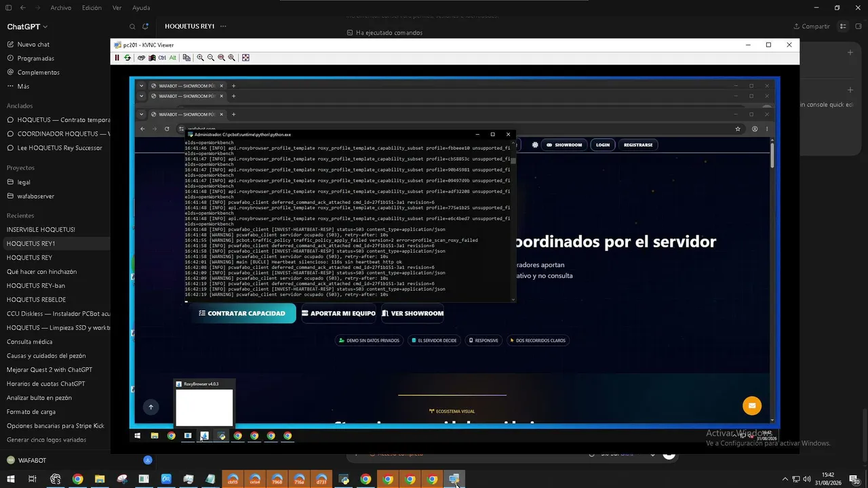The height and width of the screenshot is (488, 868).
Task: Select WAFABOT — SHOWROOM tab in front Chrome window
Action: 186,115
